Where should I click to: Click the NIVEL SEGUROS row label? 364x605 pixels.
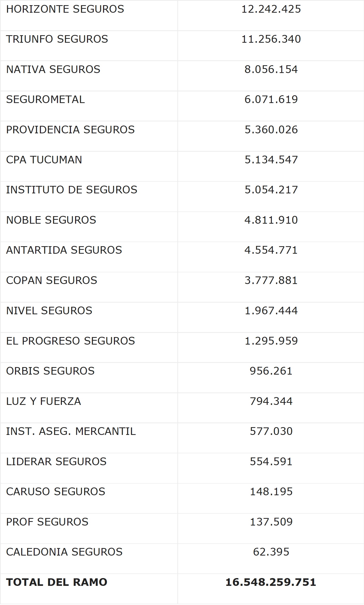coord(49,311)
